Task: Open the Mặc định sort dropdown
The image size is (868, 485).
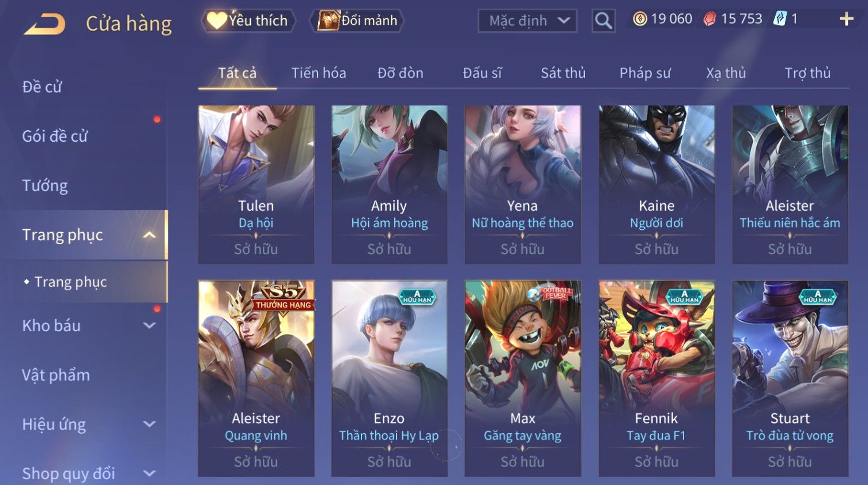Action: (x=527, y=21)
